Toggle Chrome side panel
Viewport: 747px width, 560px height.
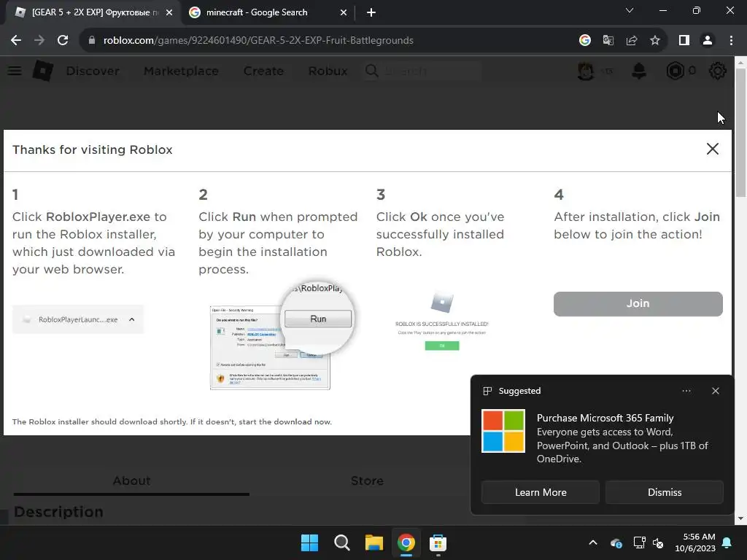pyautogui.click(x=684, y=41)
